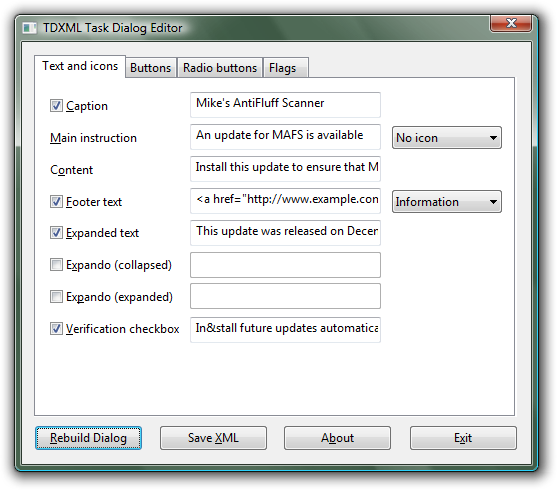Click the Rebuild Dialog button
557x490 pixels.
88,438
